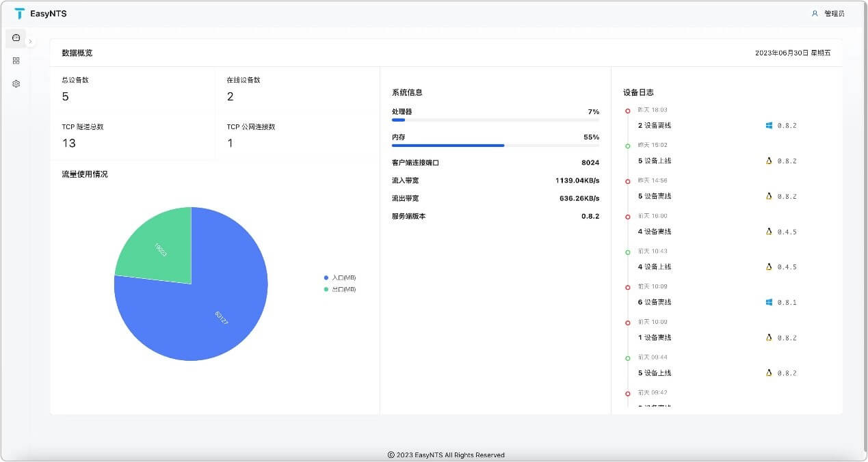Click the green timeline dot at 前天 00:44
The image size is (868, 462).
click(x=628, y=358)
